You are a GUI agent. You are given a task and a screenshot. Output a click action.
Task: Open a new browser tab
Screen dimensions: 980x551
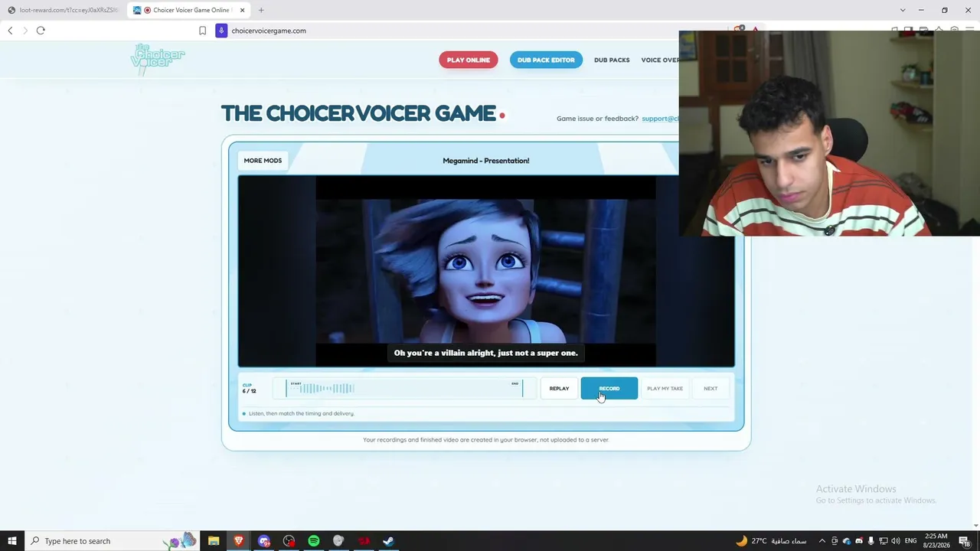click(261, 10)
